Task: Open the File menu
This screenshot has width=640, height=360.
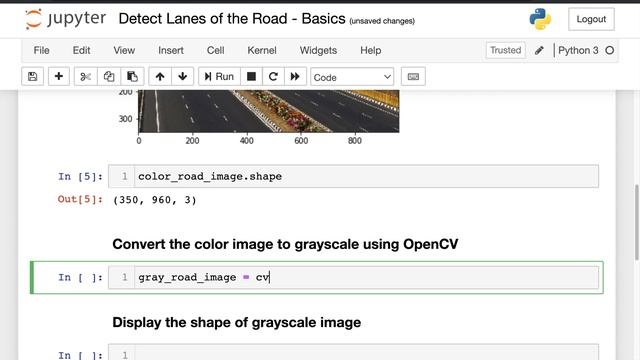Action: (x=41, y=50)
